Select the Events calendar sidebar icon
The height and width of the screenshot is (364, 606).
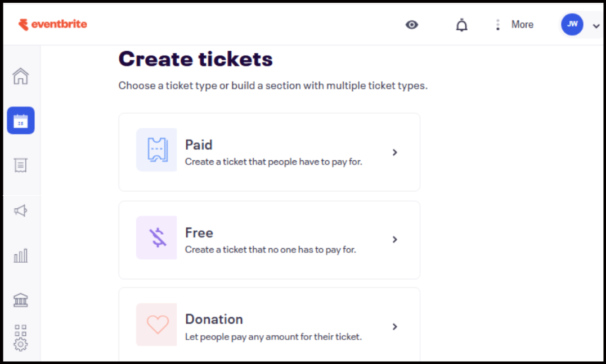coord(21,120)
